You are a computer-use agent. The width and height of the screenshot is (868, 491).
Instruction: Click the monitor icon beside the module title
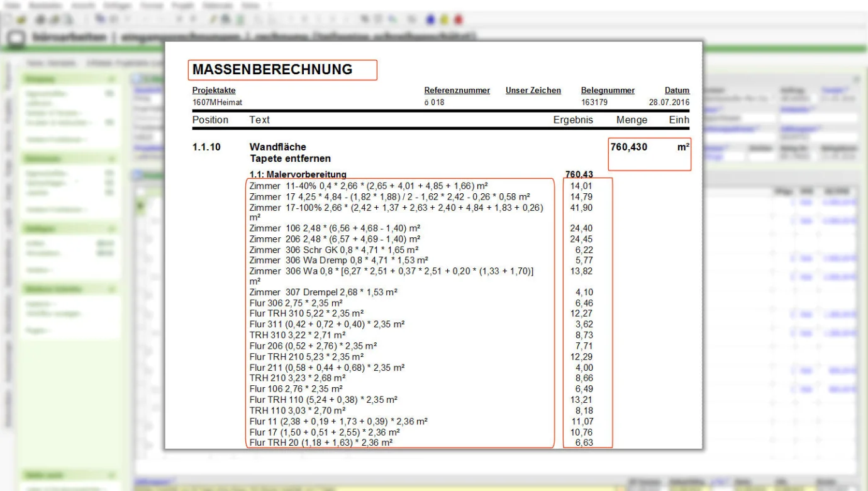click(15, 38)
